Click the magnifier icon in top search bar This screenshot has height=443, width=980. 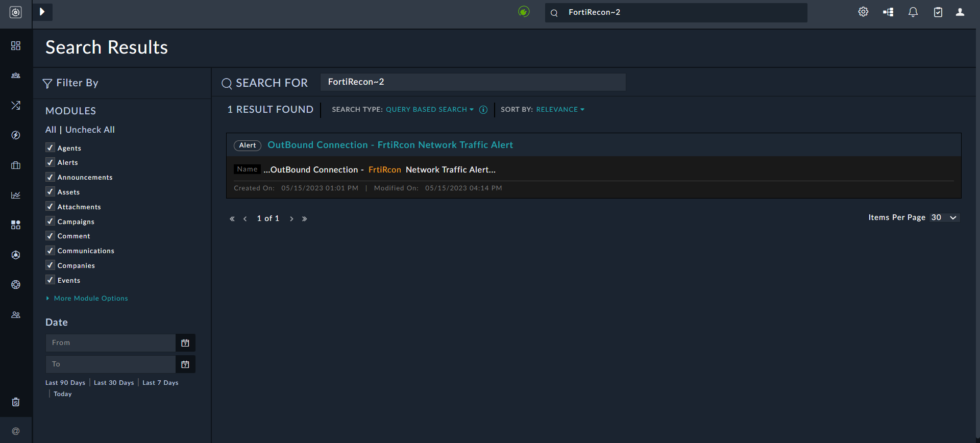tap(554, 13)
